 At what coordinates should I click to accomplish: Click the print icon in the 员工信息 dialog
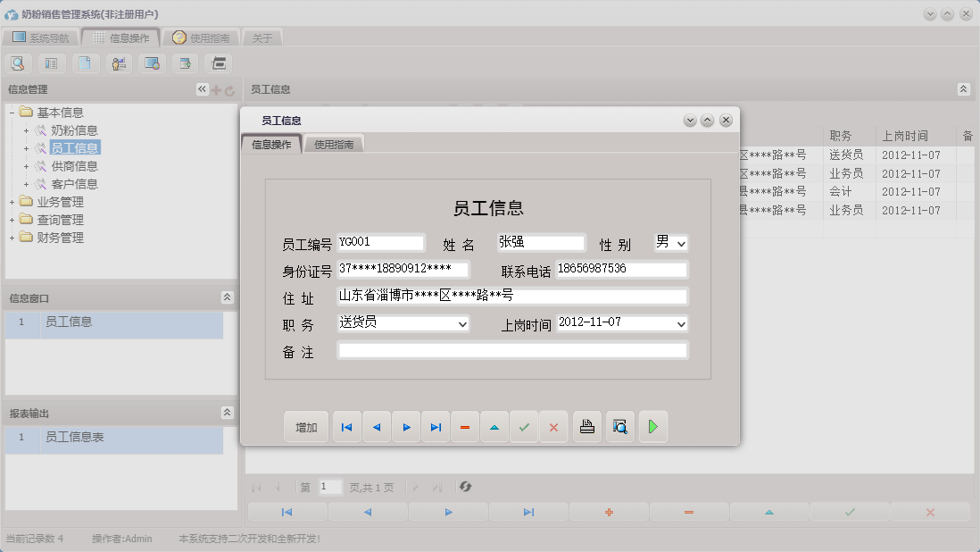tap(587, 427)
